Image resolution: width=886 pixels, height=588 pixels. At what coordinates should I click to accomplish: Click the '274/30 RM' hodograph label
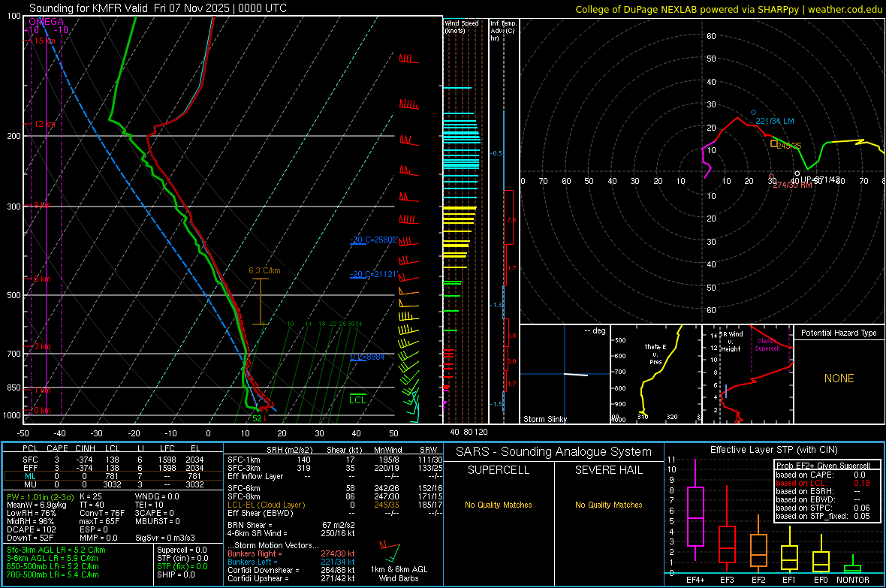tap(792, 185)
